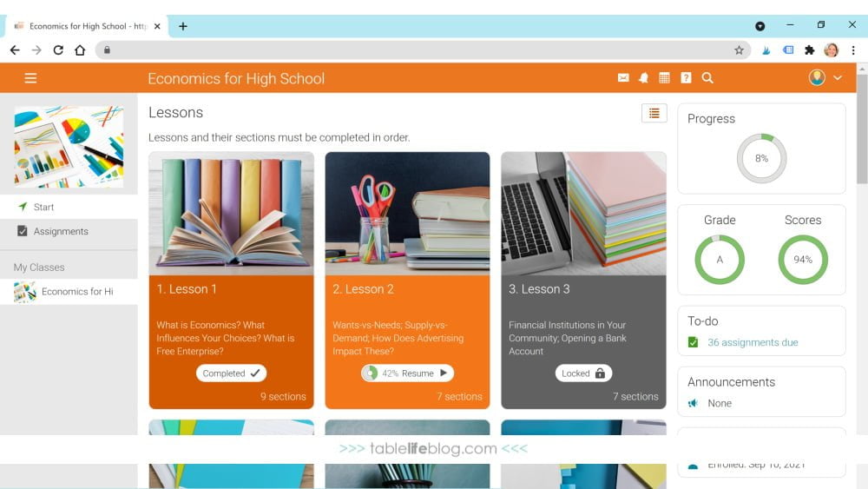Open the Chrome three-dot menu
Viewport: 868px width, 489px height.
click(853, 50)
